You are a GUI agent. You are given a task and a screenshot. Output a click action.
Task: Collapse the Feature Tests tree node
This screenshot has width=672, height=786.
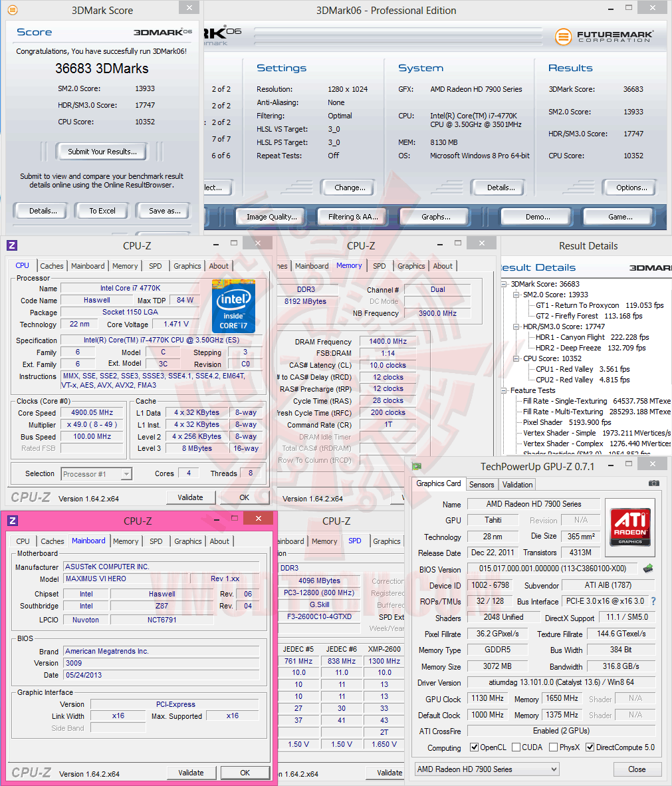[x=504, y=390]
